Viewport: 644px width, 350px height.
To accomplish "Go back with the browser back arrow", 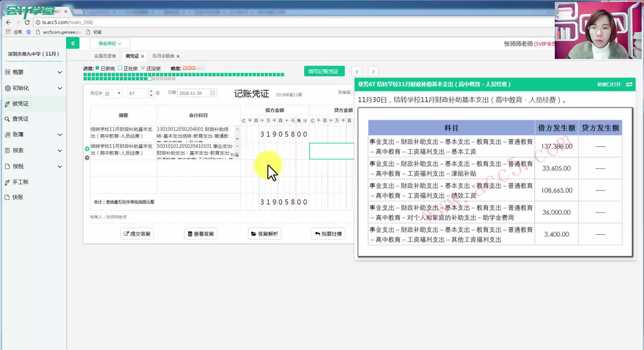I will [8, 22].
